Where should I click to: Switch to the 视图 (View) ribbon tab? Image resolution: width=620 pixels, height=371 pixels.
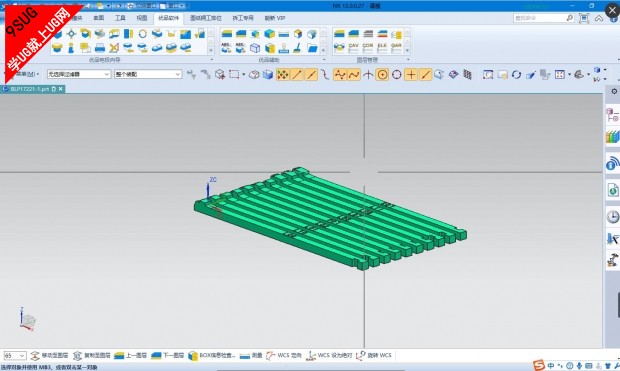pyautogui.click(x=142, y=18)
